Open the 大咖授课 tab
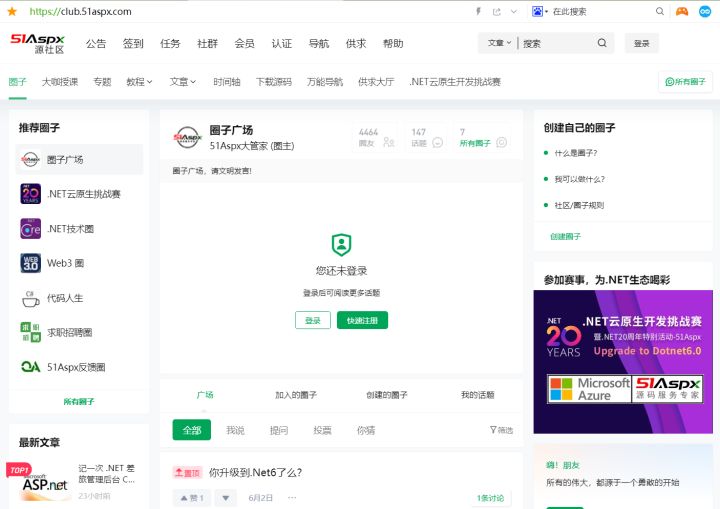 (x=60, y=82)
